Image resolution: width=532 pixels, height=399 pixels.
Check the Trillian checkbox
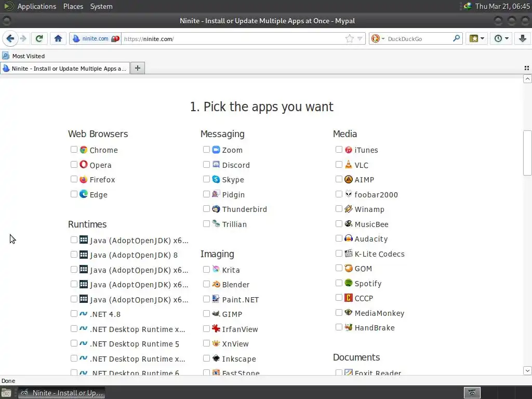click(x=206, y=223)
